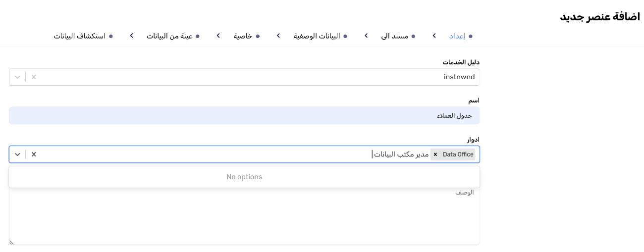
Task: Click chevron between مسند الى and البيانات الوصفية
Action: click(x=366, y=36)
